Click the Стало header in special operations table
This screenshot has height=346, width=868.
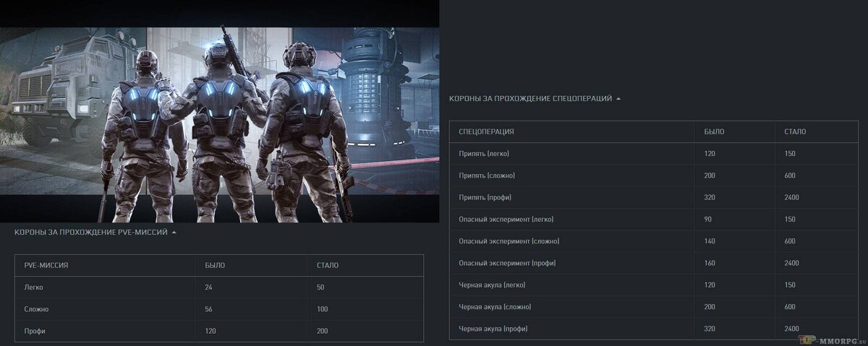795,132
